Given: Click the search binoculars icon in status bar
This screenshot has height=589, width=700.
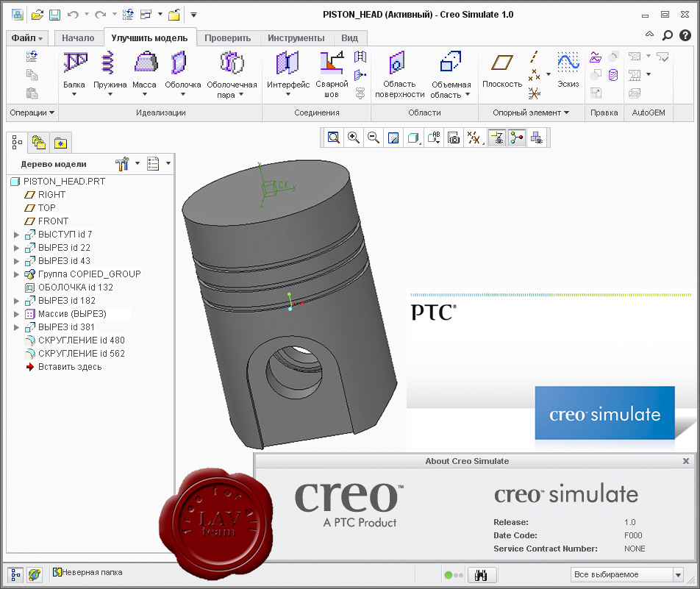Looking at the screenshot, I should pyautogui.click(x=481, y=575).
